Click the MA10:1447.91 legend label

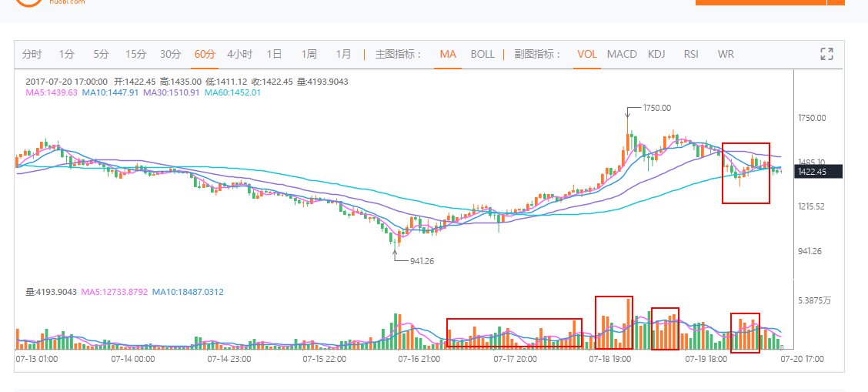(x=110, y=92)
